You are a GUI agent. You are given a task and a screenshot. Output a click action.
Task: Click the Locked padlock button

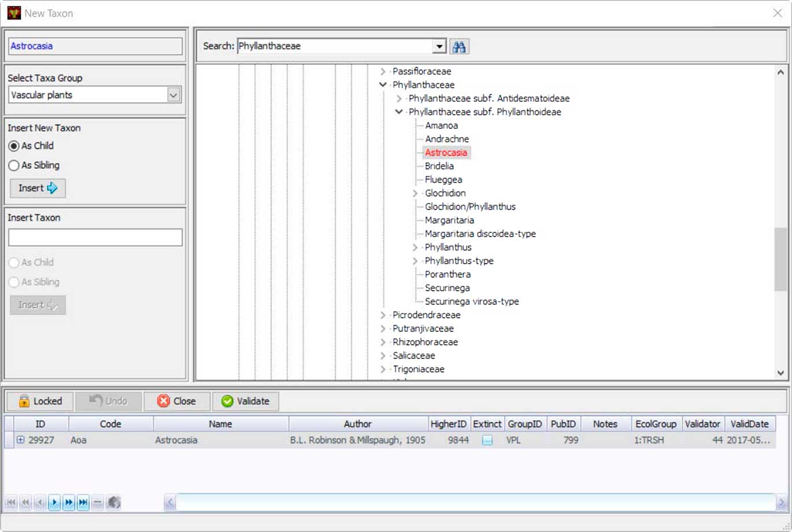39,401
